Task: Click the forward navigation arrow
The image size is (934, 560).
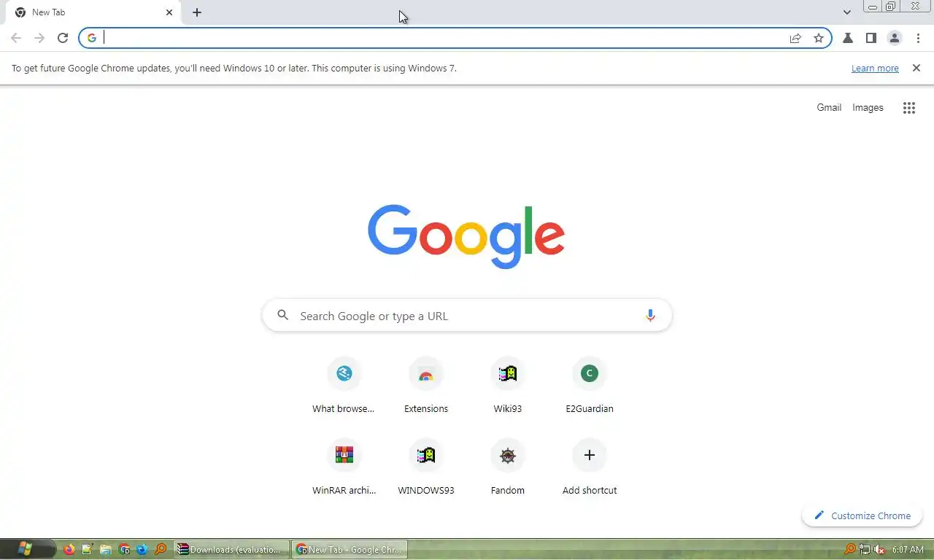Action: (39, 38)
